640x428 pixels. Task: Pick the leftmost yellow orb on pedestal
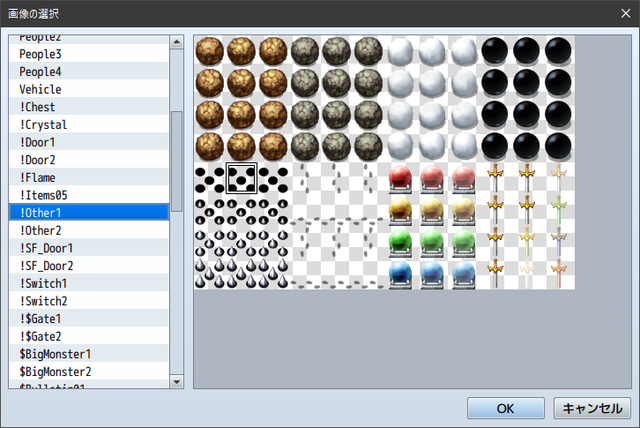pyautogui.click(x=400, y=211)
